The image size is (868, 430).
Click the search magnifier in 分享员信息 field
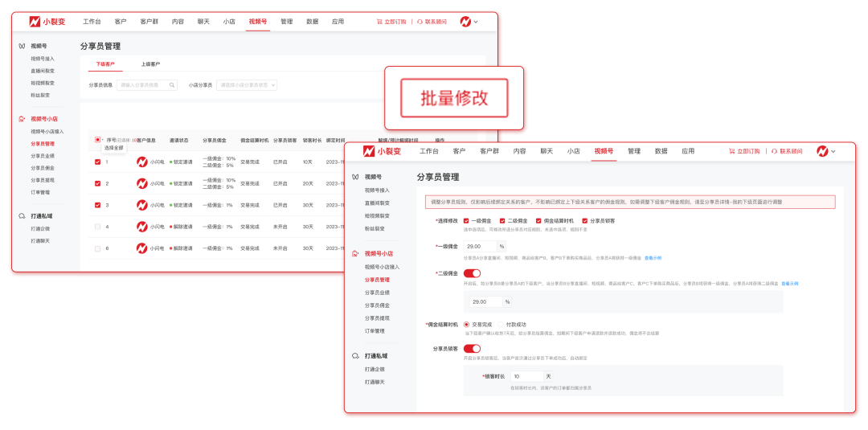pyautogui.click(x=172, y=84)
